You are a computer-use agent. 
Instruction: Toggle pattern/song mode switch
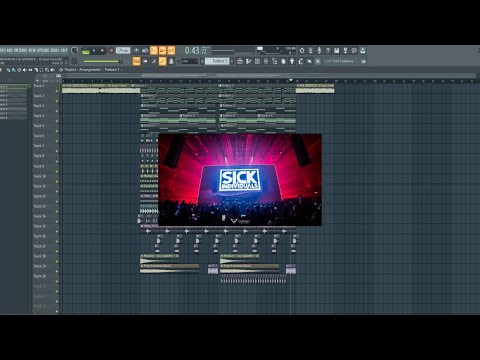click(x=86, y=51)
